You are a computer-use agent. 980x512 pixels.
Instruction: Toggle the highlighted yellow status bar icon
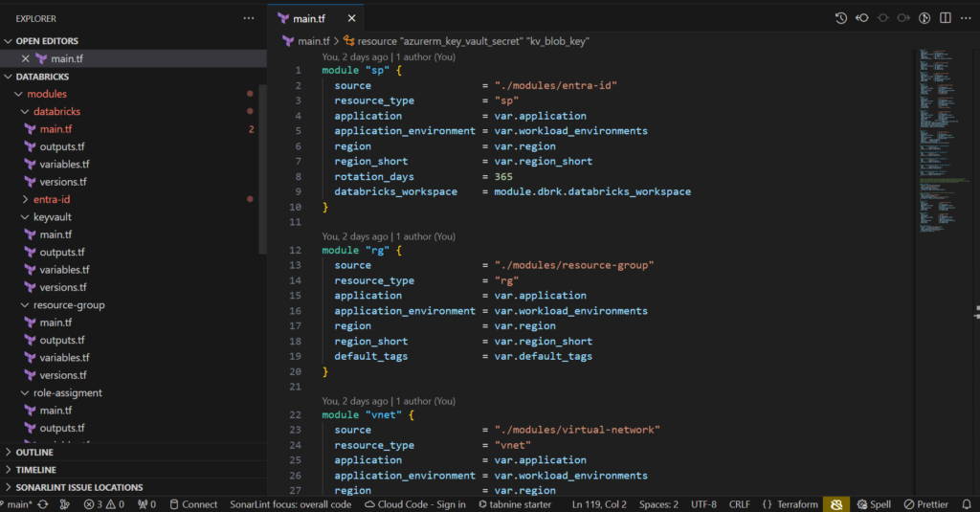(835, 504)
